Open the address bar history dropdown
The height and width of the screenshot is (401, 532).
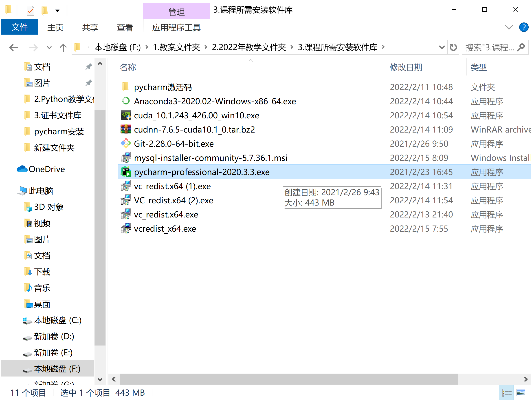[x=442, y=47]
